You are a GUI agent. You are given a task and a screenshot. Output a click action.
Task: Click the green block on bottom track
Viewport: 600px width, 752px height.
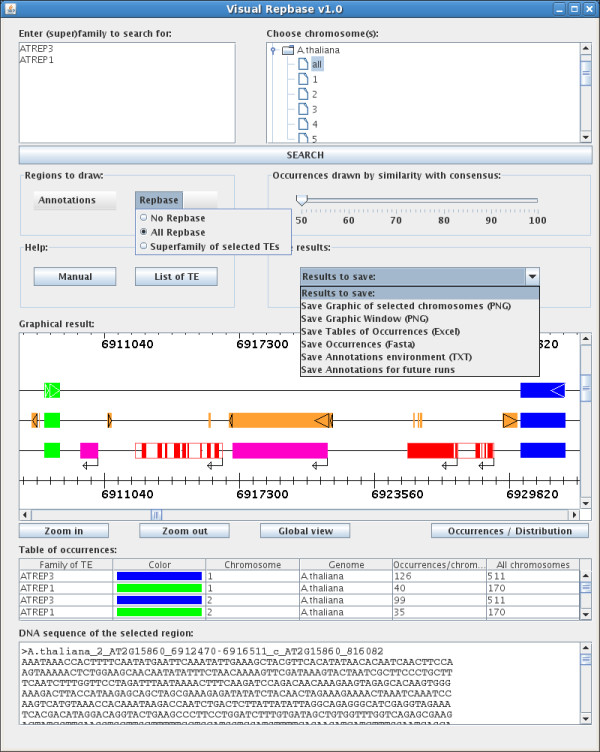[52, 450]
